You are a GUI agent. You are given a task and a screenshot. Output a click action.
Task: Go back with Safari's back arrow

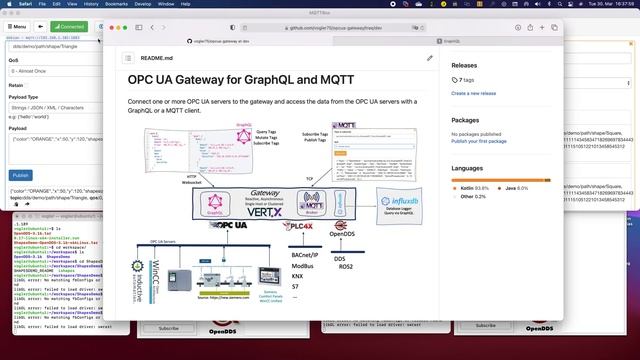(152, 27)
